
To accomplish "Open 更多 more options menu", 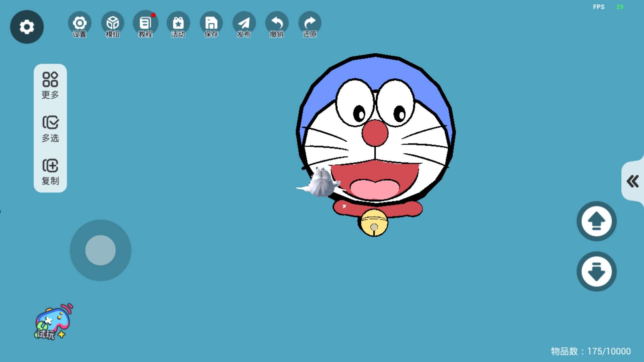I will pyautogui.click(x=50, y=85).
